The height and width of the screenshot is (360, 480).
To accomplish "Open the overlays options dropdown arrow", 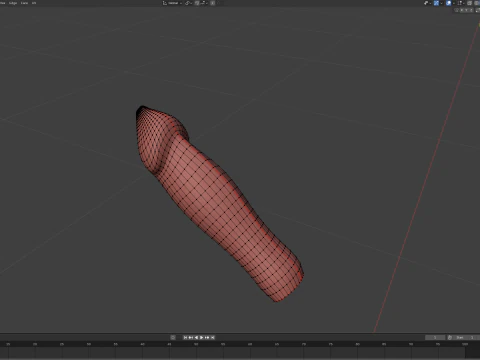I will 454,3.
